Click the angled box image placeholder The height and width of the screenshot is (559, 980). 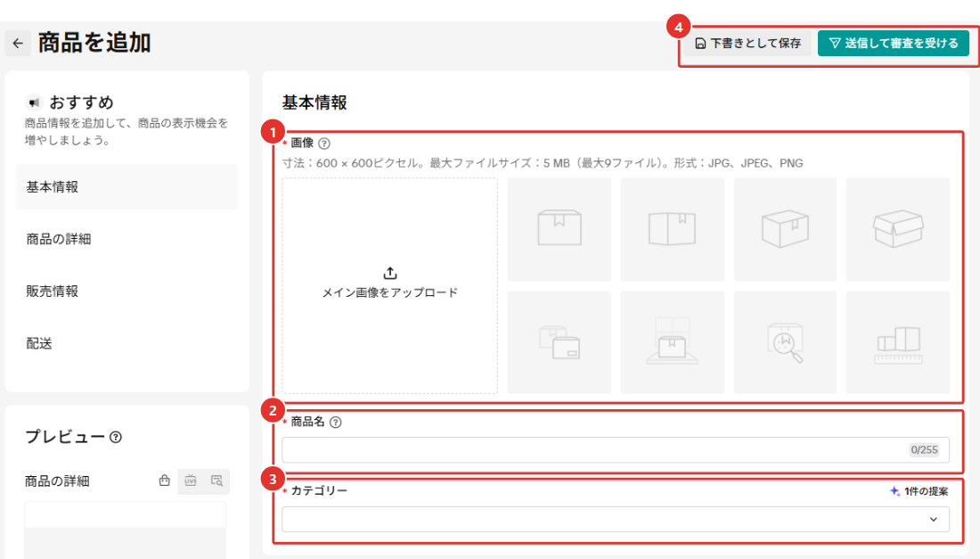pyautogui.click(x=785, y=229)
